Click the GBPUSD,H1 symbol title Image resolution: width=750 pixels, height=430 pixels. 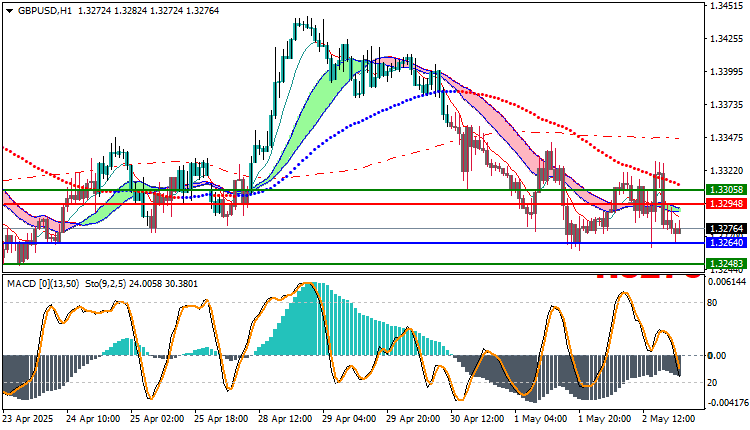click(44, 11)
